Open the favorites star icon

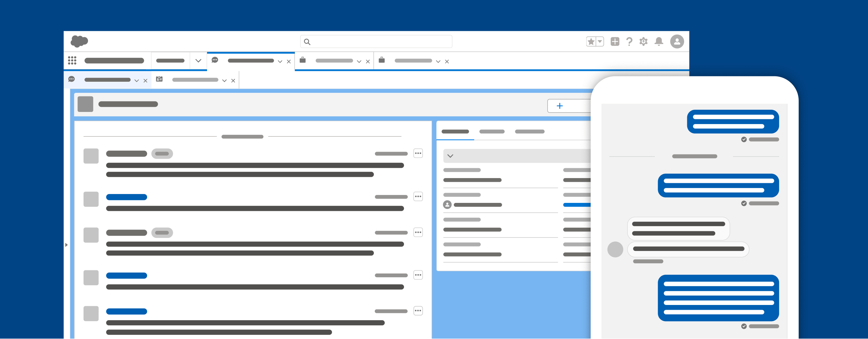pyautogui.click(x=591, y=41)
